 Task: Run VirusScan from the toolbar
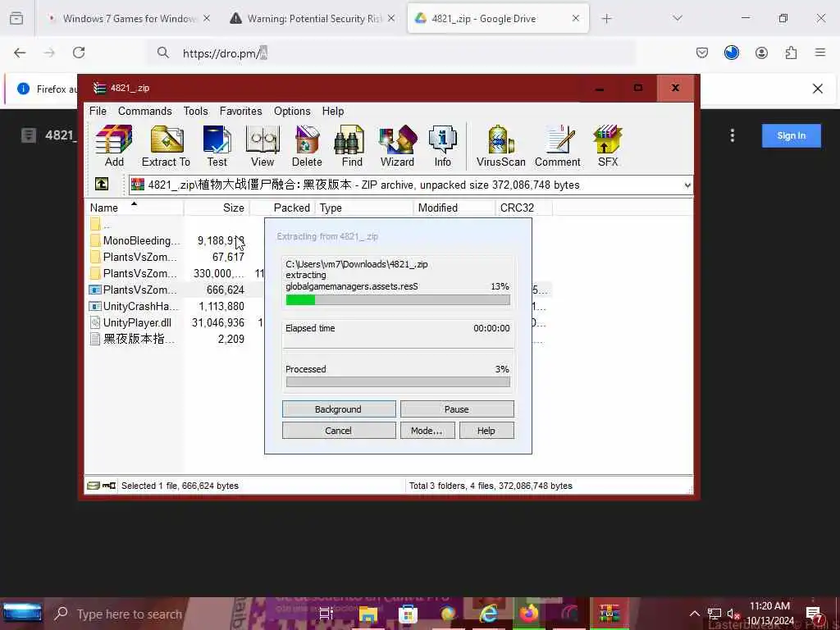point(501,146)
